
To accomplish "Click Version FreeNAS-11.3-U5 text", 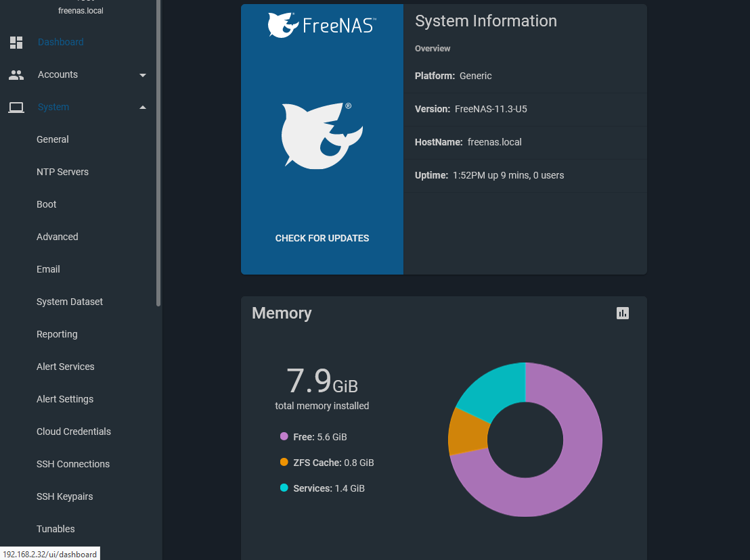I will 470,109.
